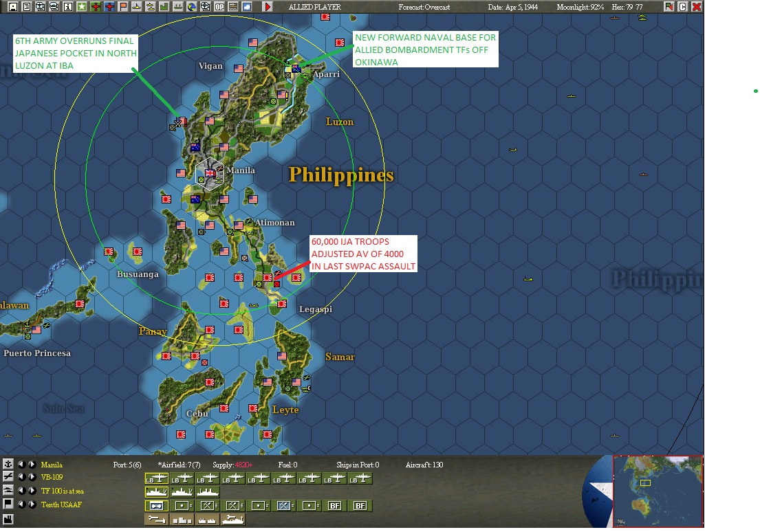This screenshot has width=782, height=532.
Task: Click the green factory-shaped toolbar icon
Action: coord(164,7)
